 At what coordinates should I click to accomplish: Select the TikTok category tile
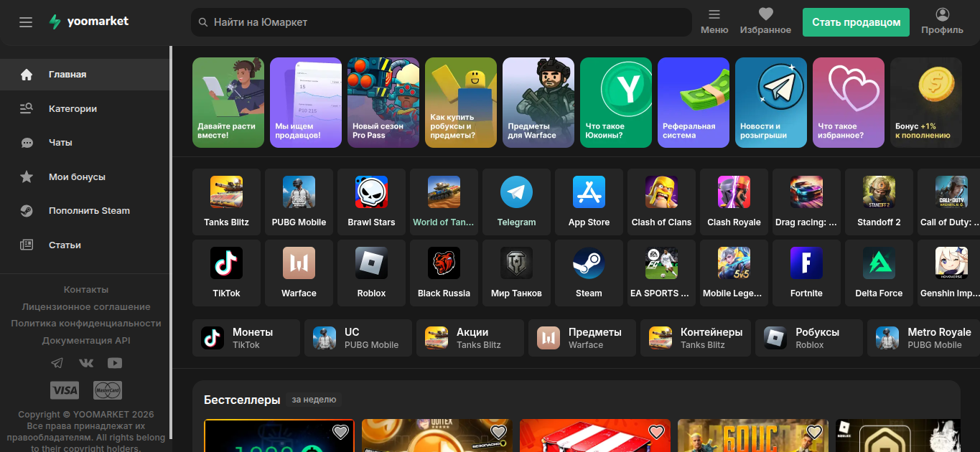226,273
